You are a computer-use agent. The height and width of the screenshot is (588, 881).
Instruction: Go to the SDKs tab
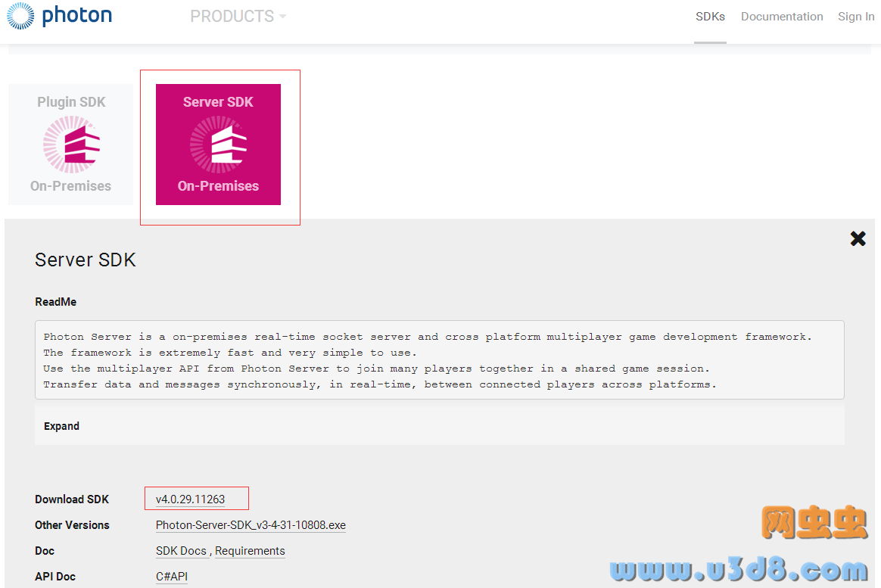coord(710,17)
